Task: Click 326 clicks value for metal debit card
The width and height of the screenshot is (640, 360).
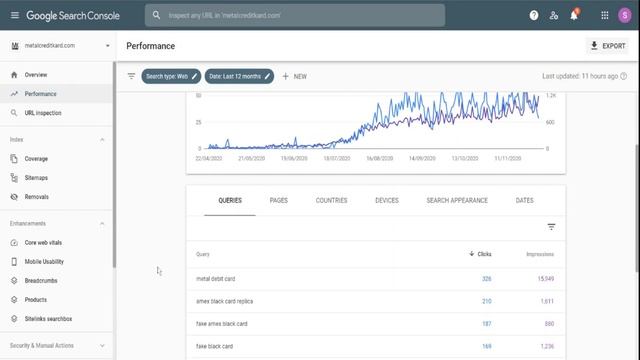Action: (x=486, y=279)
